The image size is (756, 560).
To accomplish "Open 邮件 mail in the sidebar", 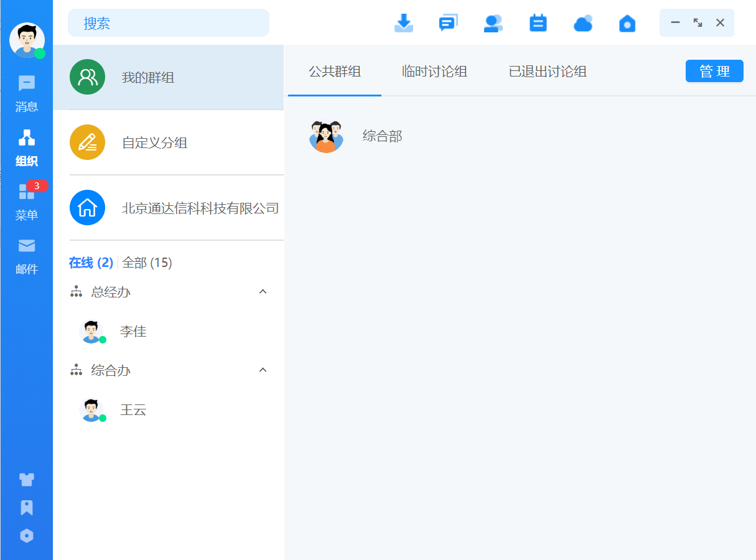I will pyautogui.click(x=27, y=256).
